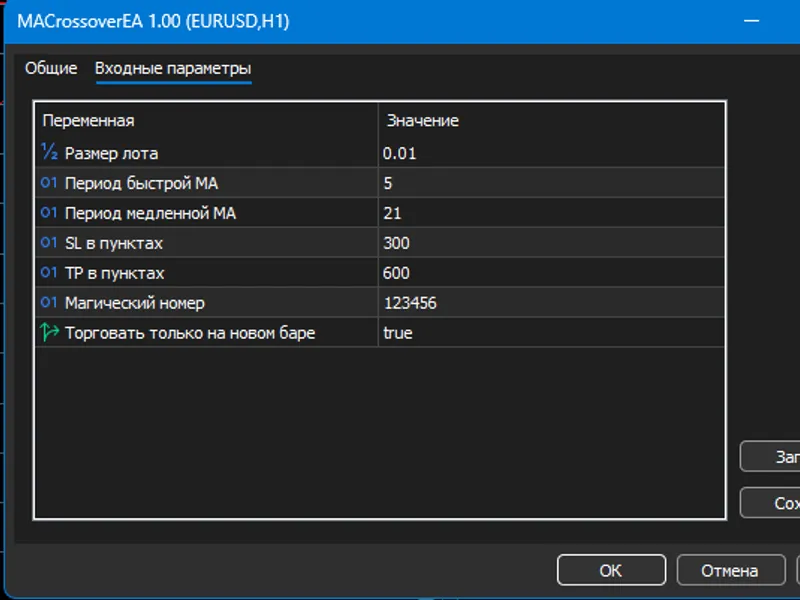Click the Переменная column header
This screenshot has width=800, height=600.
(x=89, y=121)
